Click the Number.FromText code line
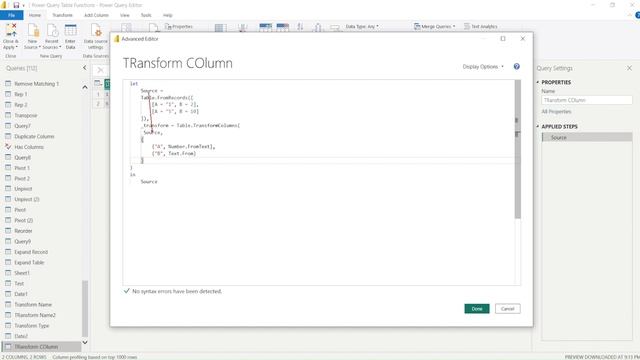 click(x=183, y=146)
